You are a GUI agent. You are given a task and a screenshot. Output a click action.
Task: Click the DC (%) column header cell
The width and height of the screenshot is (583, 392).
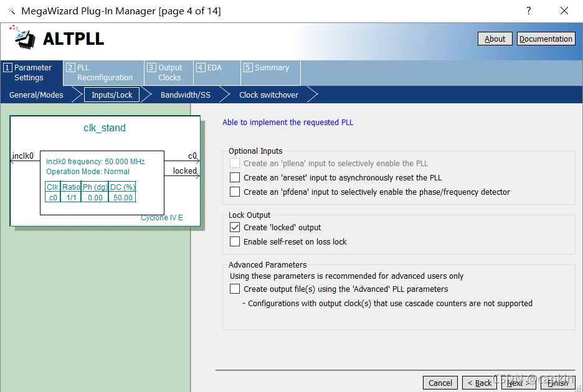pyautogui.click(x=123, y=187)
